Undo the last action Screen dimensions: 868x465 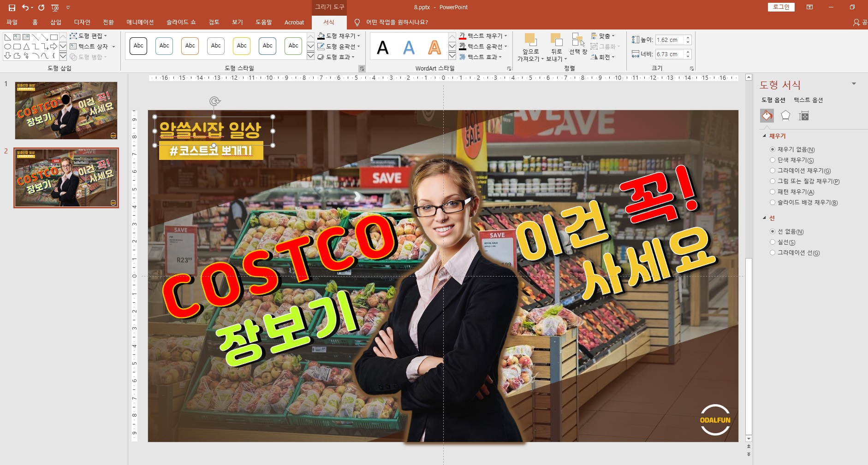coord(25,7)
